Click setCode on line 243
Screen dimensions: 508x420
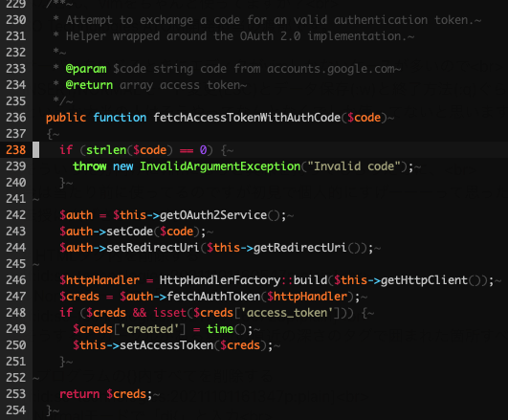point(129,232)
